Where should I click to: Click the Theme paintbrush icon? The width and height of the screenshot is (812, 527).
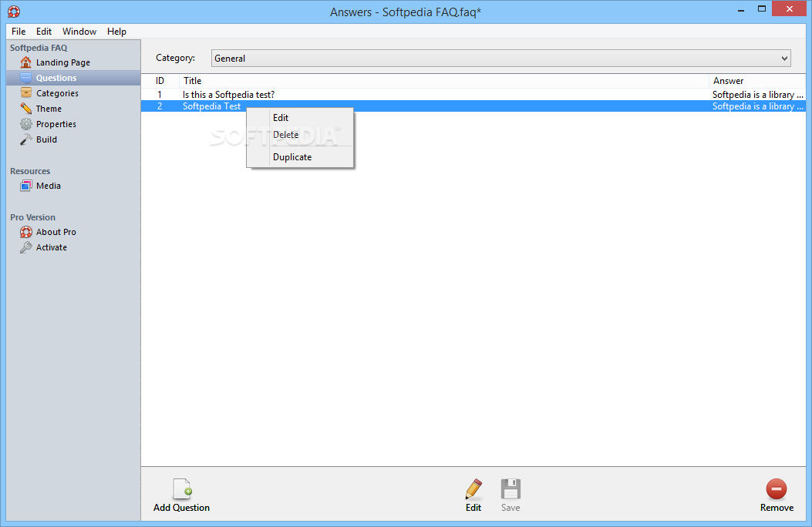coord(26,109)
